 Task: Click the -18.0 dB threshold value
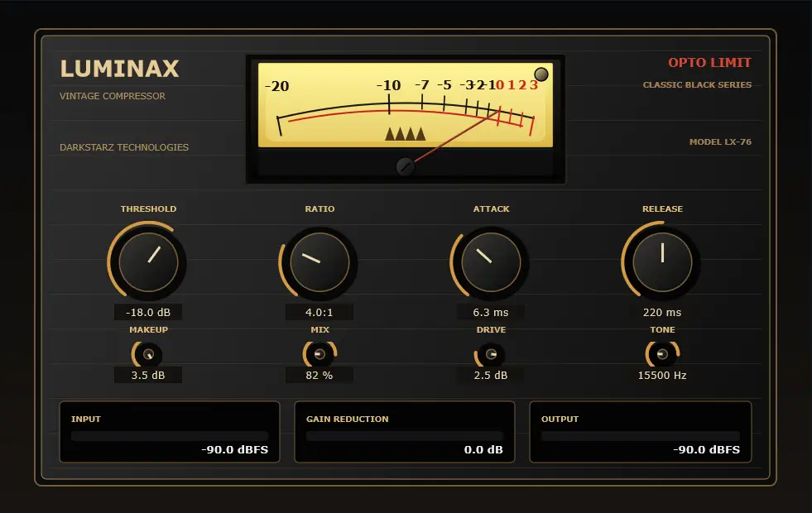click(x=148, y=312)
